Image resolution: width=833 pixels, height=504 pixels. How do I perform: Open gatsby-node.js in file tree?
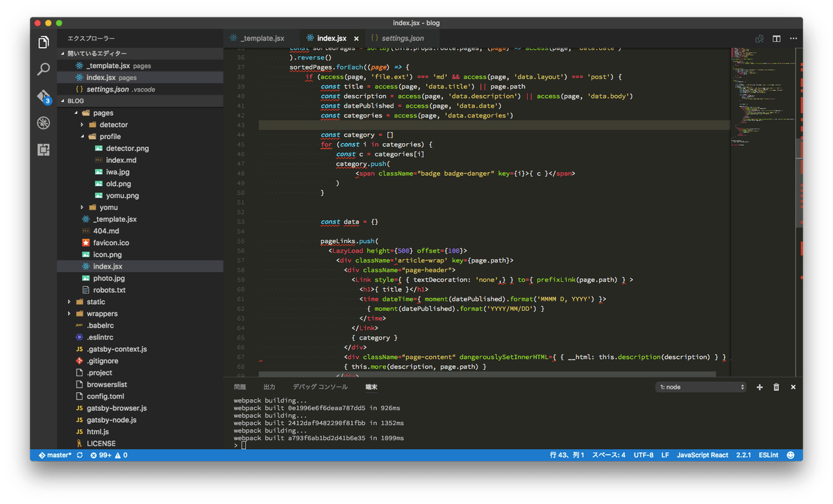(111, 420)
